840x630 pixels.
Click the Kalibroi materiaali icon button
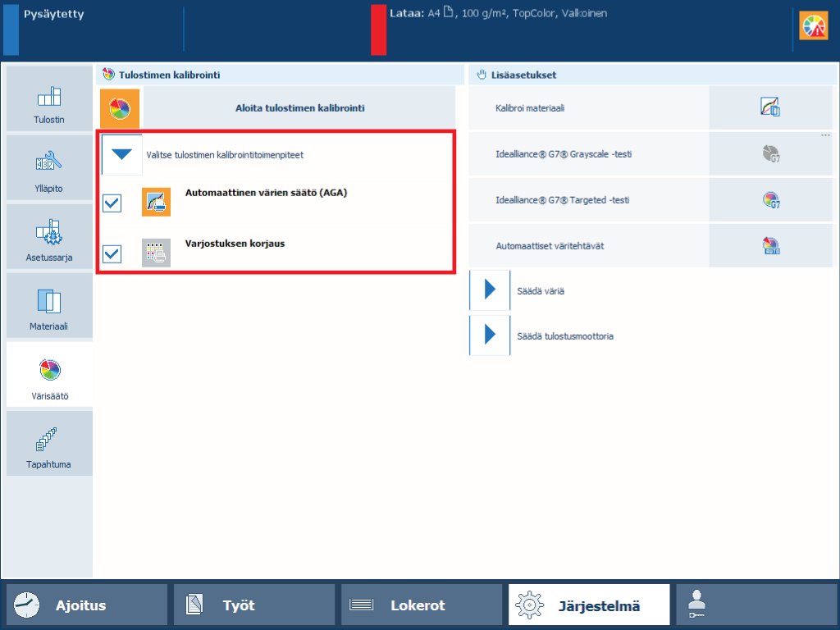pos(769,107)
